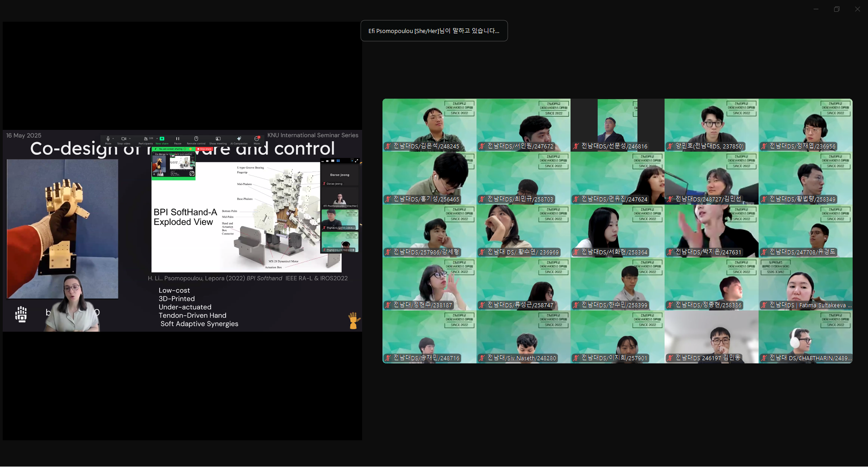Open the Participants panel
The width and height of the screenshot is (868, 467).
(146, 140)
